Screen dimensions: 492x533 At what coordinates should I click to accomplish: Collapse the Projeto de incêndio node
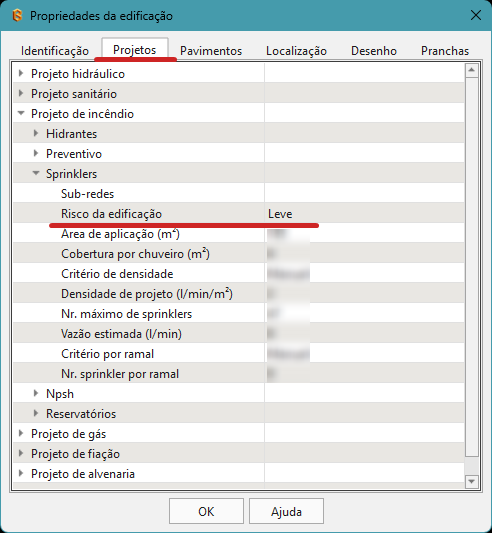(x=21, y=113)
